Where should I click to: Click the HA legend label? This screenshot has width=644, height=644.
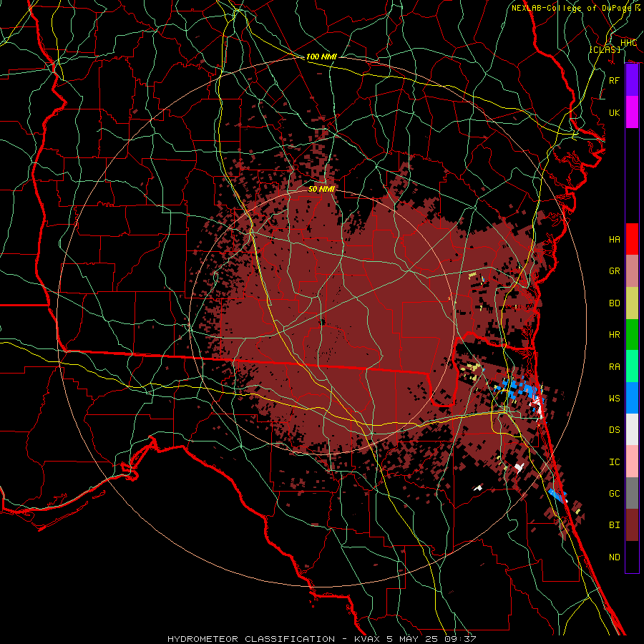615,240
